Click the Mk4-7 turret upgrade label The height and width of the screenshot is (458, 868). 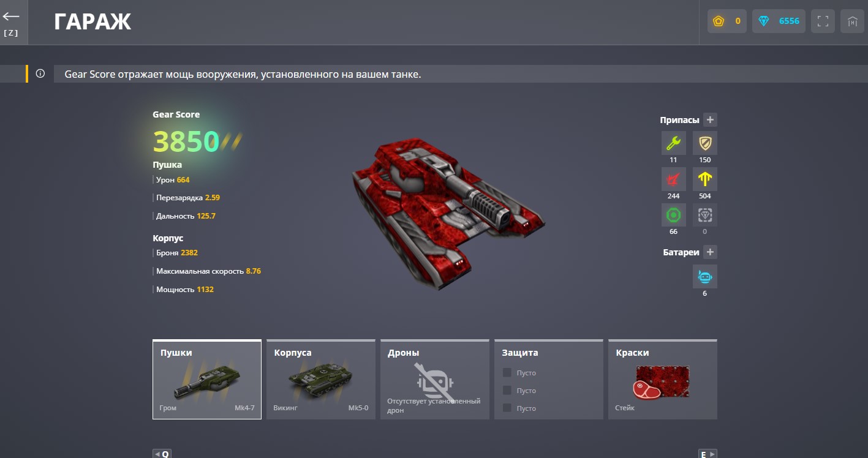pos(244,408)
